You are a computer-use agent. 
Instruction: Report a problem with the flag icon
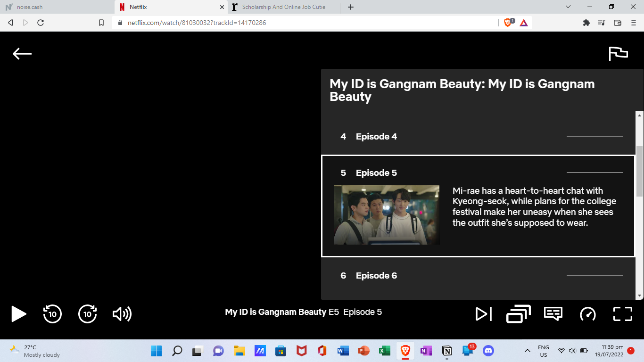click(x=618, y=54)
